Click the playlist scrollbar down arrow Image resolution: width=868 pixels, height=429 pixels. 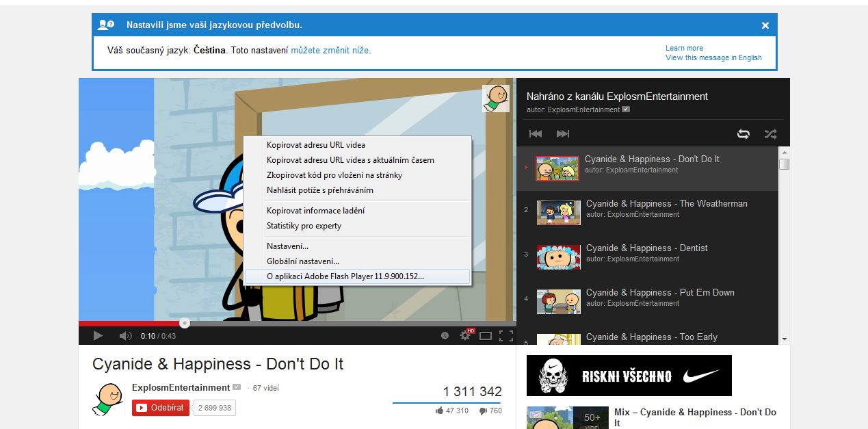tap(785, 339)
